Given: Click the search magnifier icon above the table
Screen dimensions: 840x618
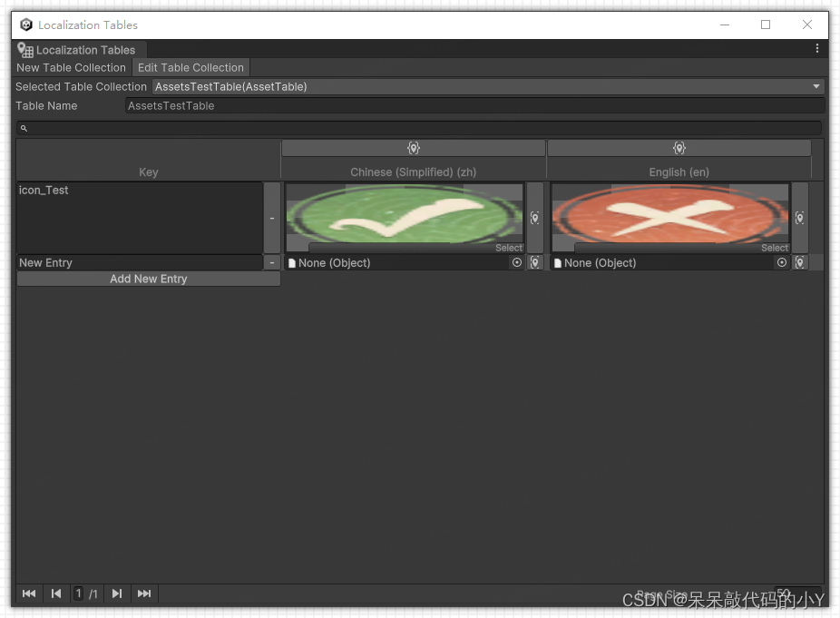Looking at the screenshot, I should pos(23,127).
